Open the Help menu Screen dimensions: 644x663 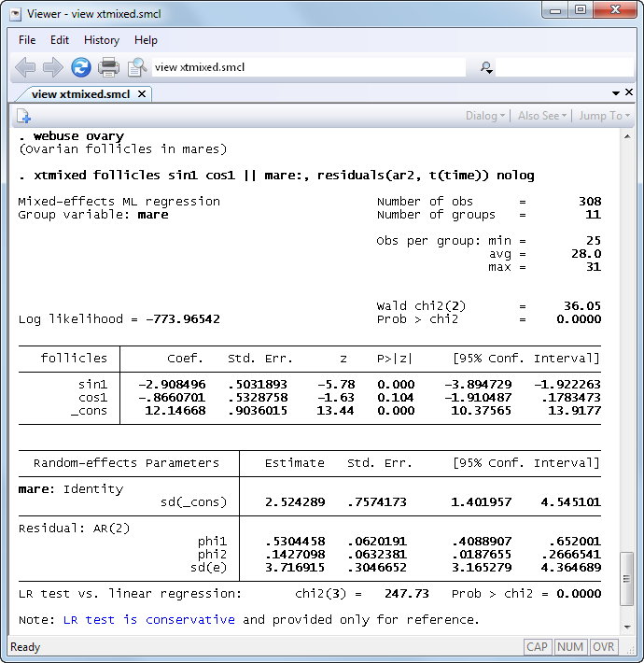(x=146, y=40)
